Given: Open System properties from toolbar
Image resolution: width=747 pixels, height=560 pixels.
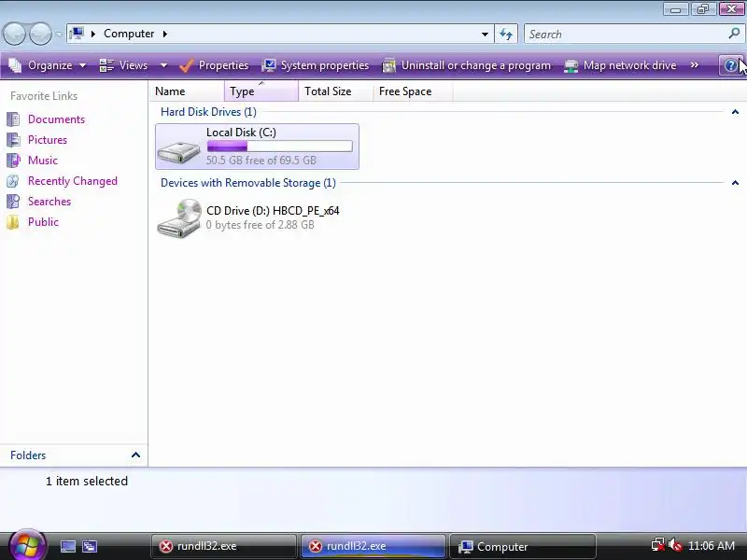Looking at the screenshot, I should point(316,65).
